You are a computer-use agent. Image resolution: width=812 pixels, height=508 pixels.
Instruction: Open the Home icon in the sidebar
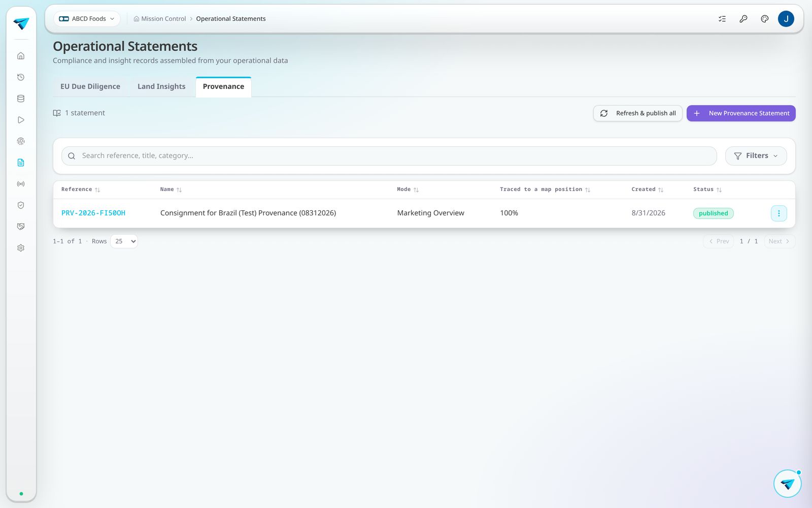21,56
